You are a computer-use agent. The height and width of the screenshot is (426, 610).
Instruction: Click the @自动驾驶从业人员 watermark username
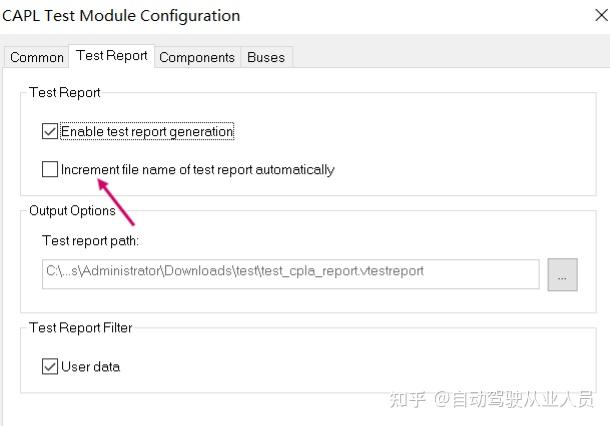(x=517, y=399)
